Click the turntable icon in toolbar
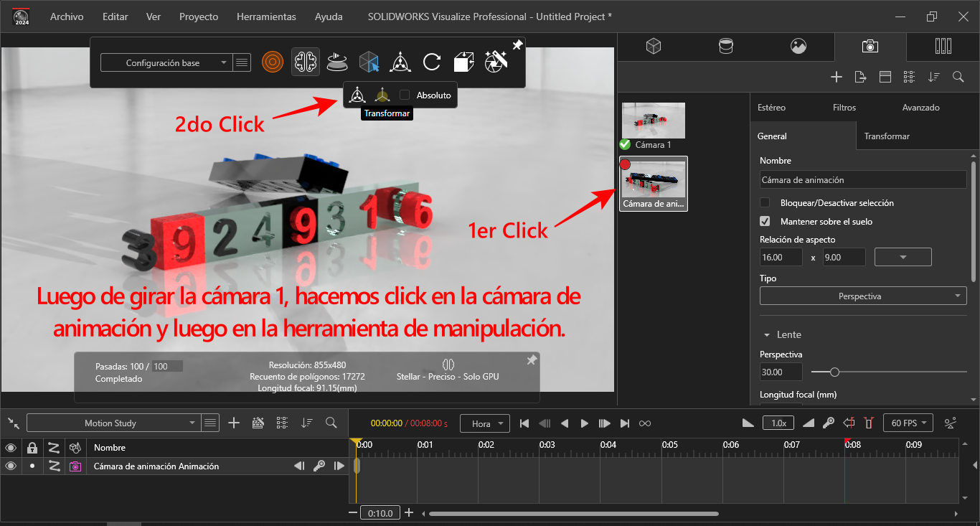 [x=337, y=62]
